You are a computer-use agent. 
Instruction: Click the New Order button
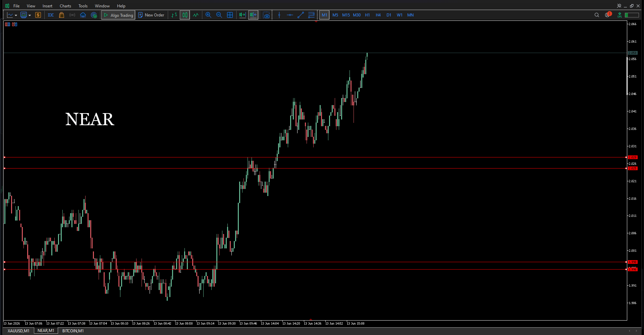[151, 15]
